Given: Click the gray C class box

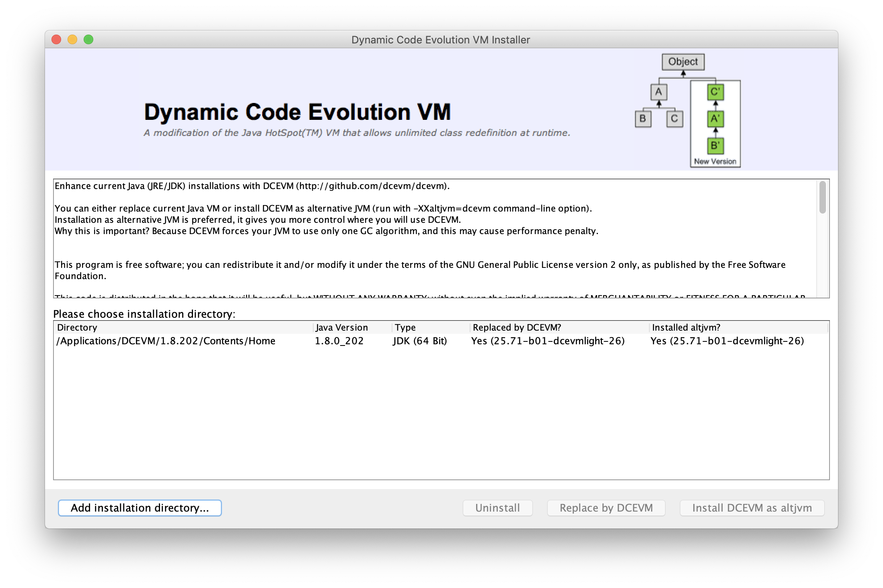Looking at the screenshot, I should coord(674,119).
